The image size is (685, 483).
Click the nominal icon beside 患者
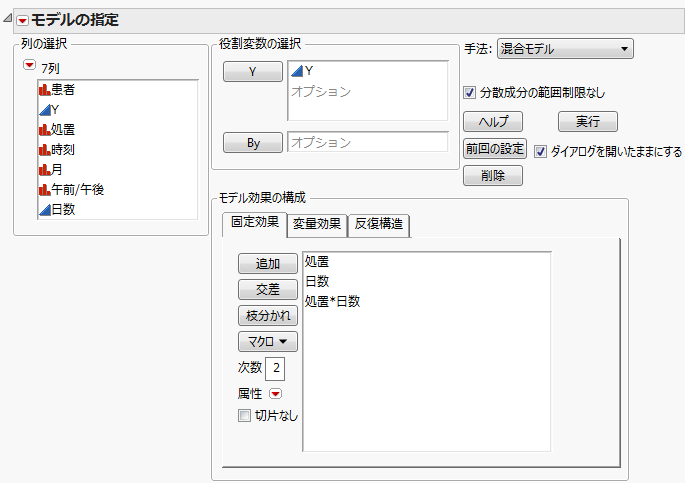45,90
